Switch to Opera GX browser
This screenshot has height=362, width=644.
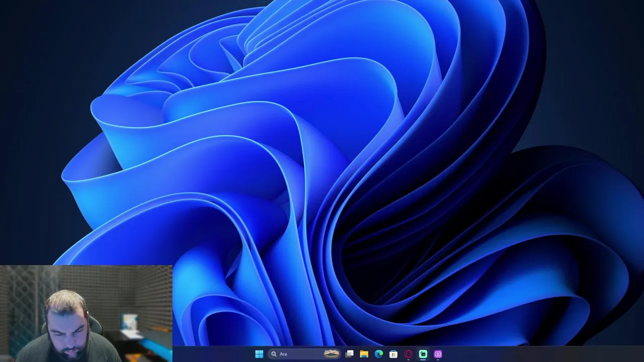point(408,354)
